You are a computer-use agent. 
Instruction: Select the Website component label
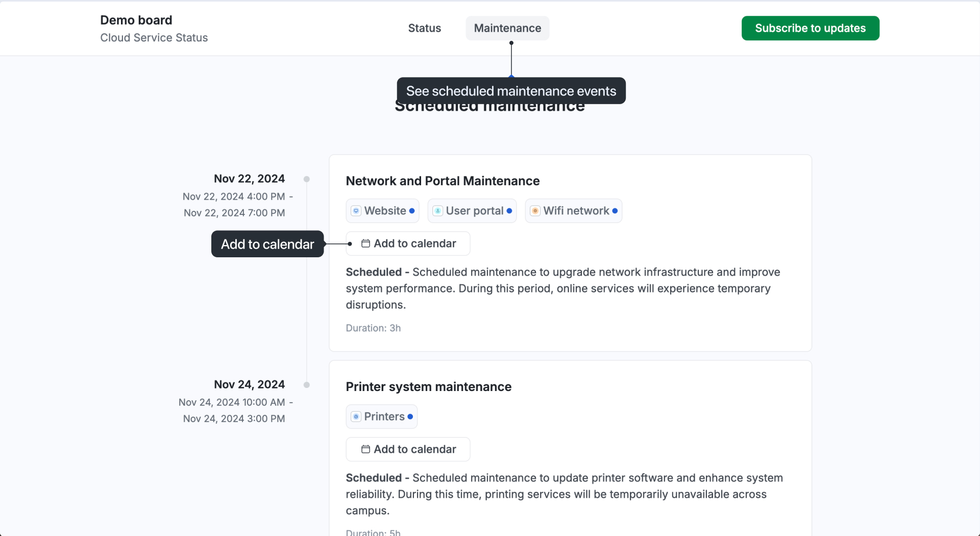tap(385, 211)
